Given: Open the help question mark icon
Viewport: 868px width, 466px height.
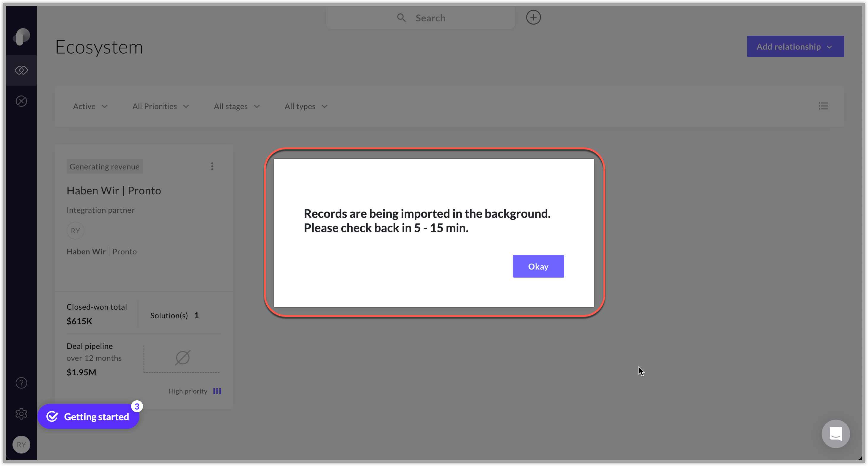Looking at the screenshot, I should coord(21,383).
